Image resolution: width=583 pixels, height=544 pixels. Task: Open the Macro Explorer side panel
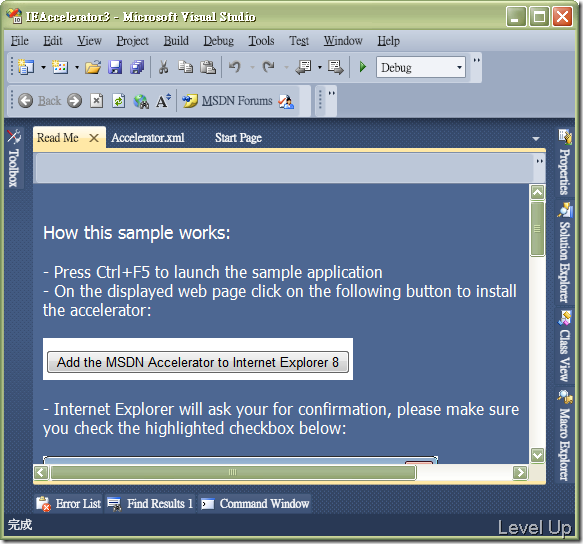click(x=564, y=435)
